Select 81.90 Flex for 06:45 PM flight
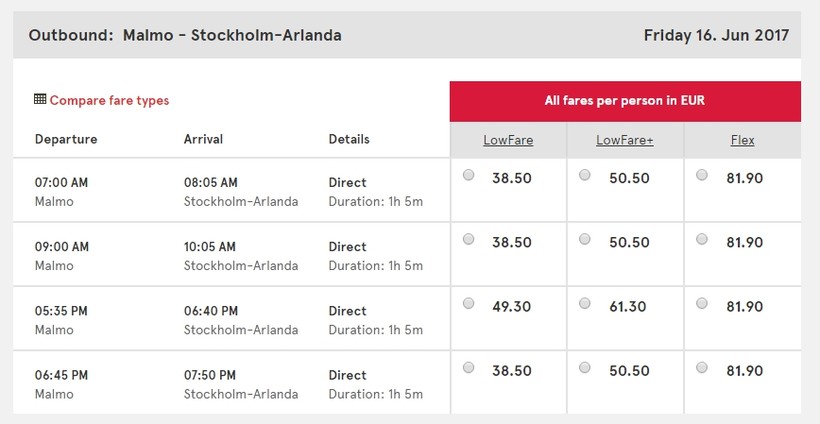Screen dimensions: 820x424 pyautogui.click(x=702, y=367)
